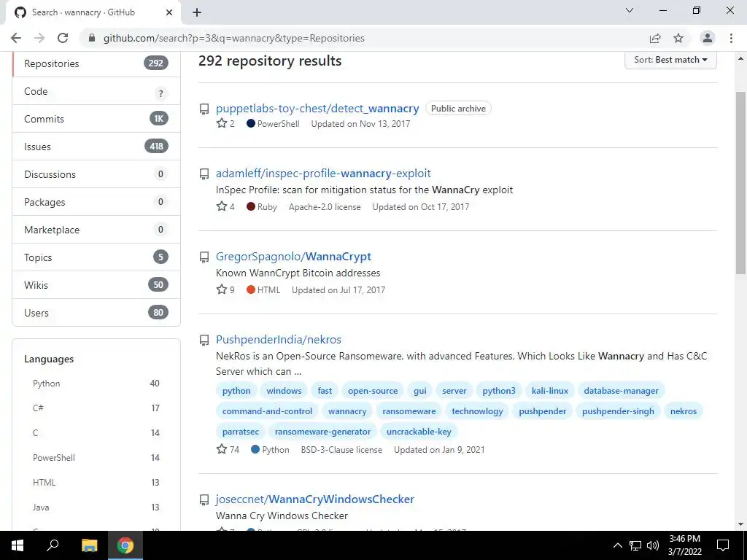
Task: Reload the GitHub search page
Action: (x=63, y=38)
